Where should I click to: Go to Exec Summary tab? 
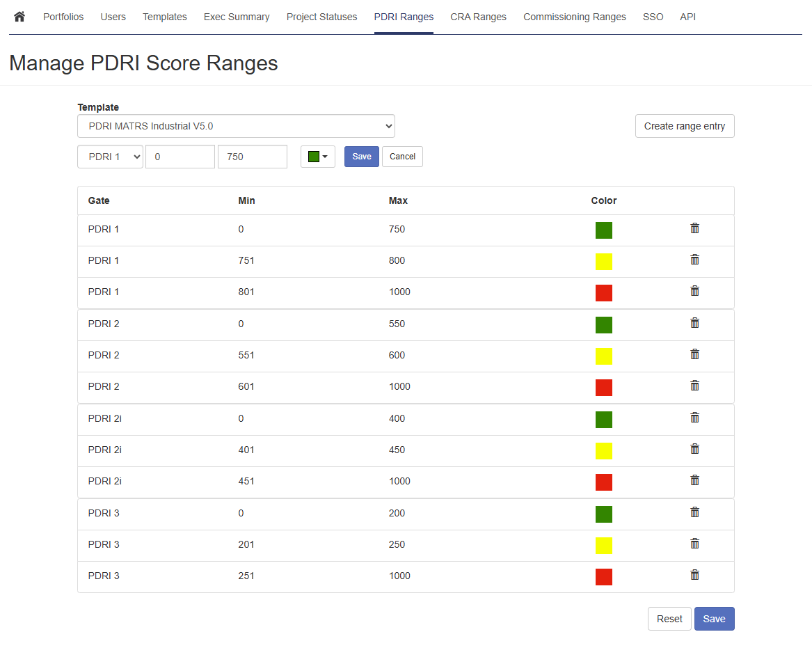tap(237, 17)
